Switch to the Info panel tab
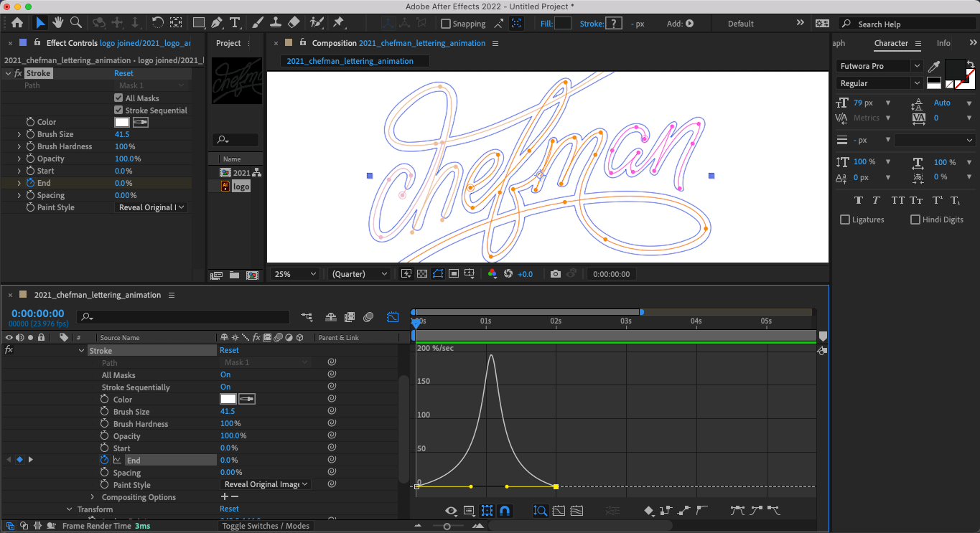 pos(943,43)
